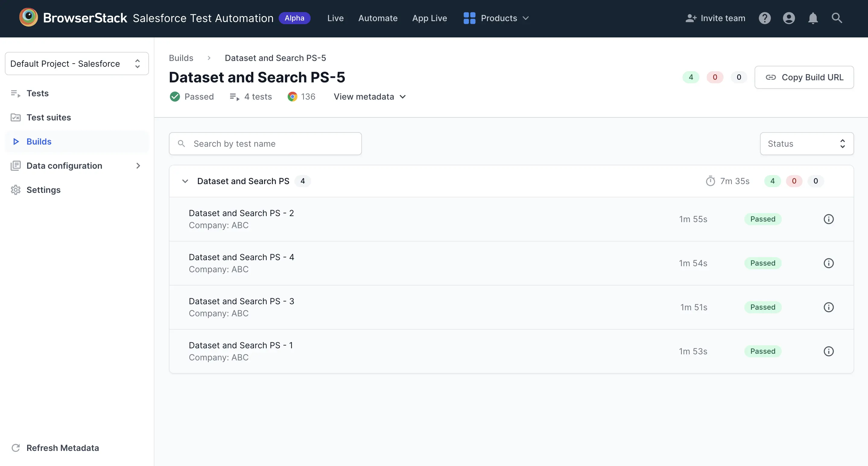The height and width of the screenshot is (466, 868).
Task: Click the Settings gear icon in sidebar
Action: [x=15, y=190]
